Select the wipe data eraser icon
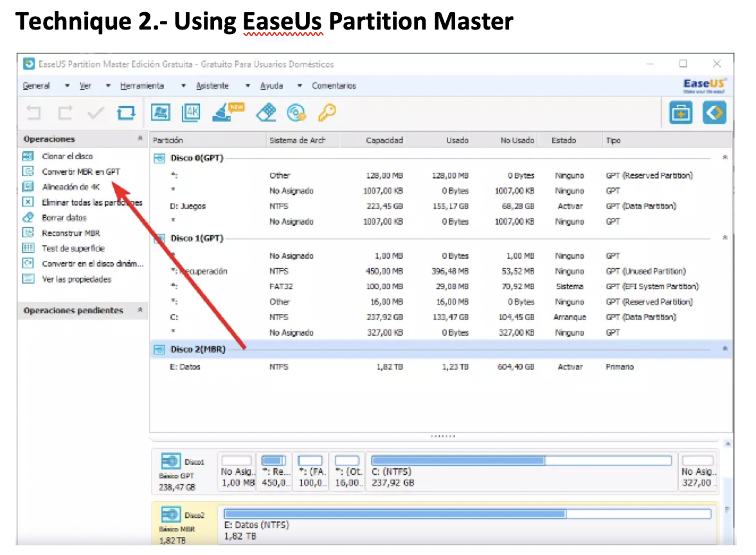The width and height of the screenshot is (756, 555). [266, 113]
